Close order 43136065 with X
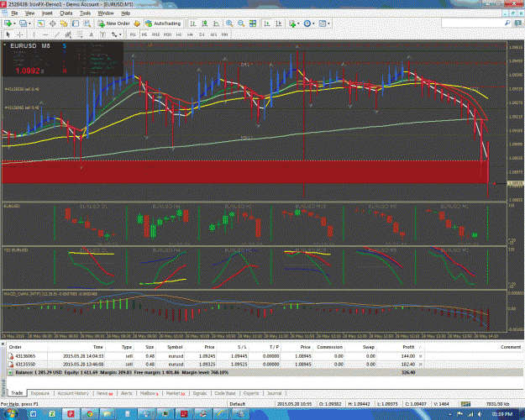The height and width of the screenshot is (420, 525). (x=421, y=356)
